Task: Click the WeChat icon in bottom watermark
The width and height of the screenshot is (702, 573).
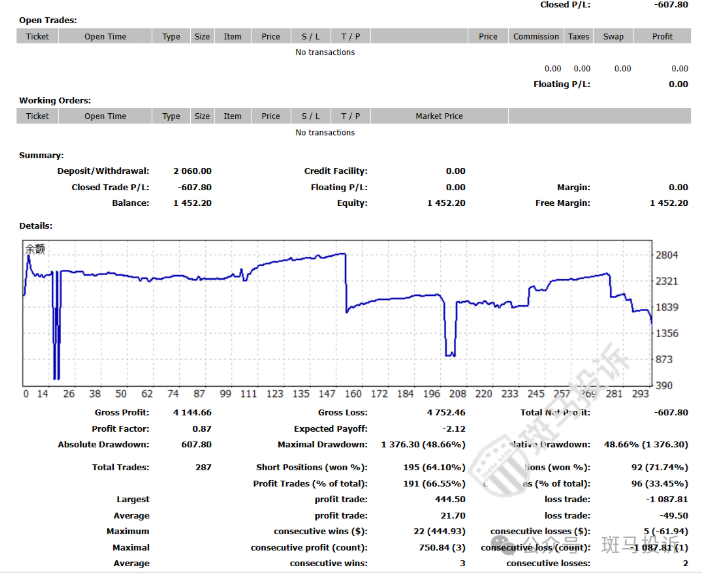Action: pos(510,544)
